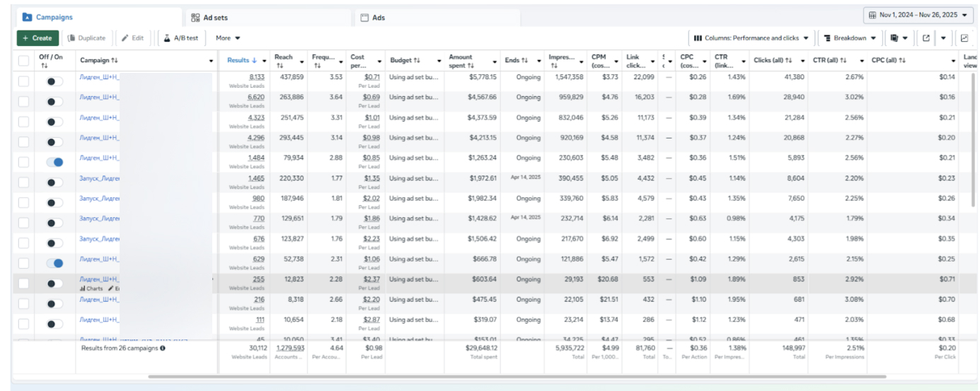This screenshot has width=980, height=391.
Task: Open the 6,620 results link
Action: tap(256, 97)
